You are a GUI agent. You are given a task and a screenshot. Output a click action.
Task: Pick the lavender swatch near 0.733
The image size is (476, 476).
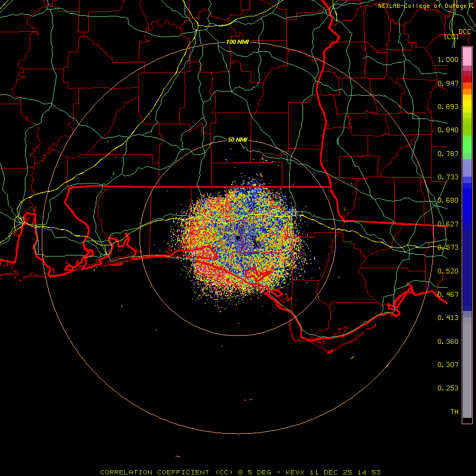467,168
